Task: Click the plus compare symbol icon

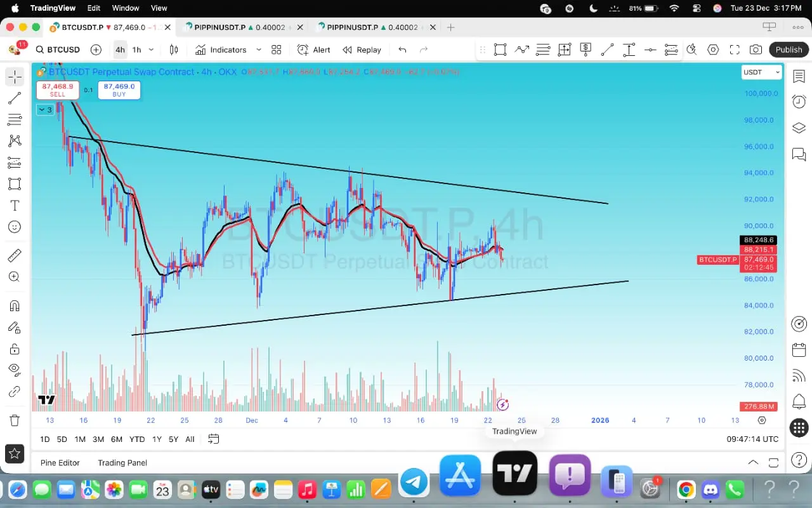Action: coord(96,50)
